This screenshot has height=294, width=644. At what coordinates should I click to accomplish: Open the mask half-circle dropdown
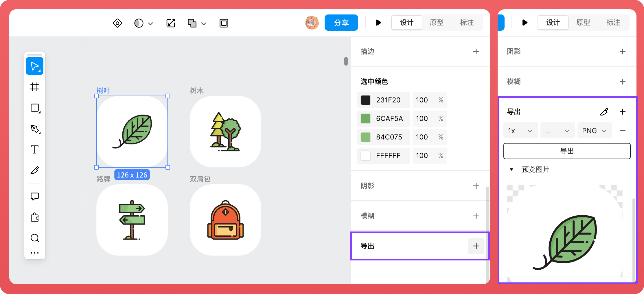point(143,23)
